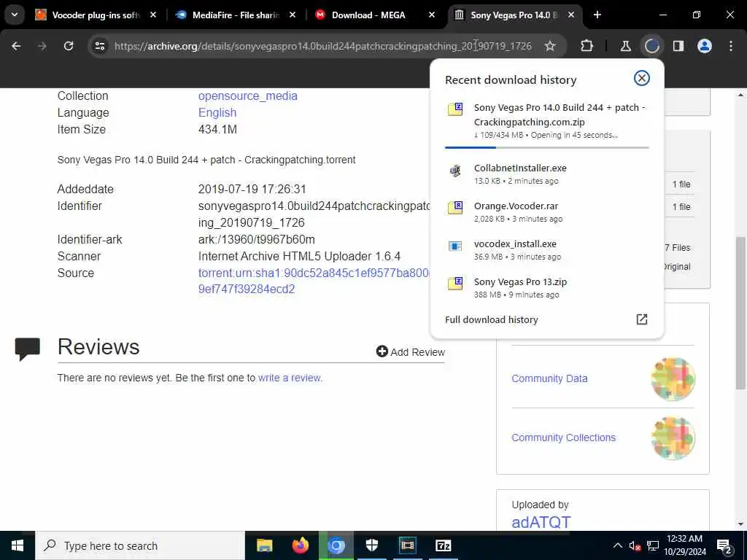View site information icon in address bar

click(99, 46)
